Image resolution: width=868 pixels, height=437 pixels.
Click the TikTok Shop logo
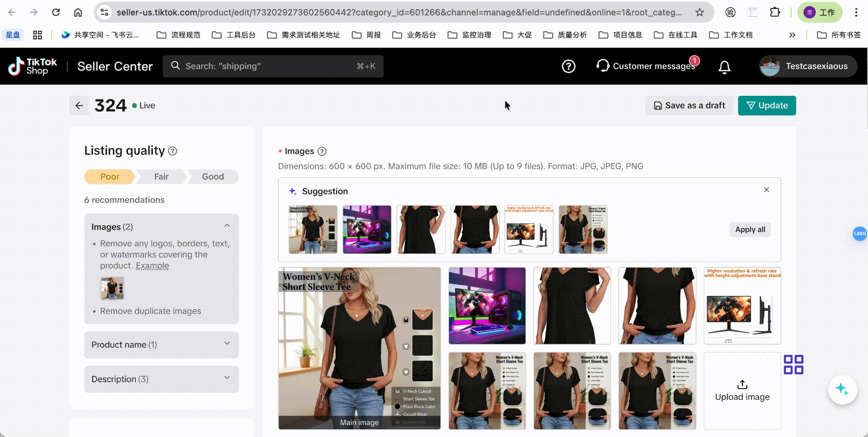coord(33,66)
